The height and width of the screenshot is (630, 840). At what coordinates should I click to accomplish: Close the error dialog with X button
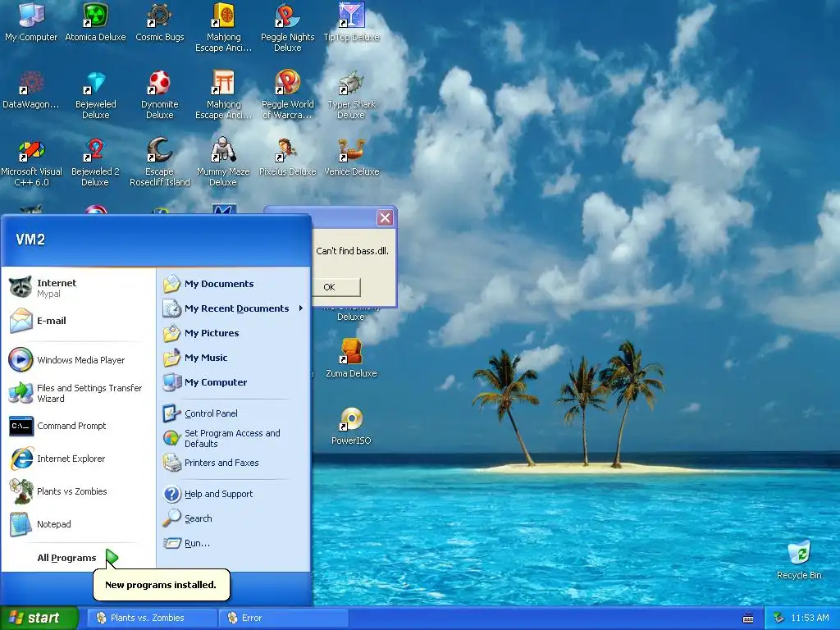385,217
